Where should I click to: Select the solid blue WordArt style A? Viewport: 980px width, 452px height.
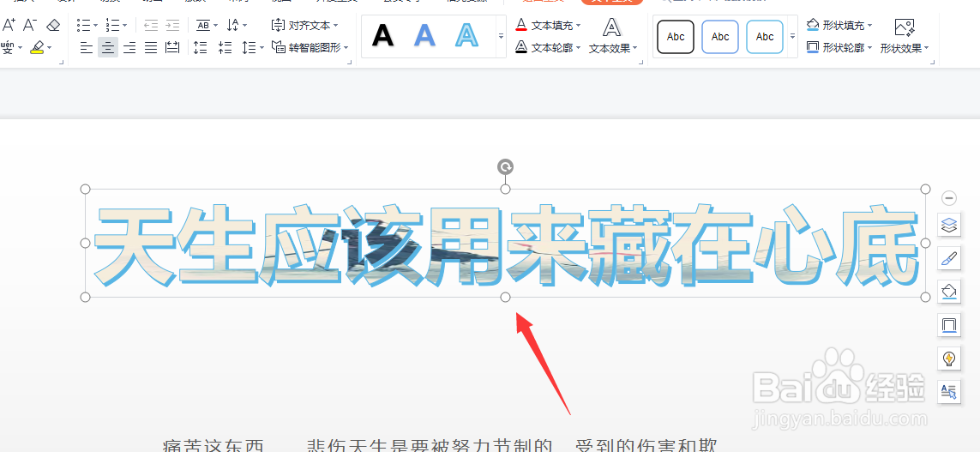[x=424, y=36]
